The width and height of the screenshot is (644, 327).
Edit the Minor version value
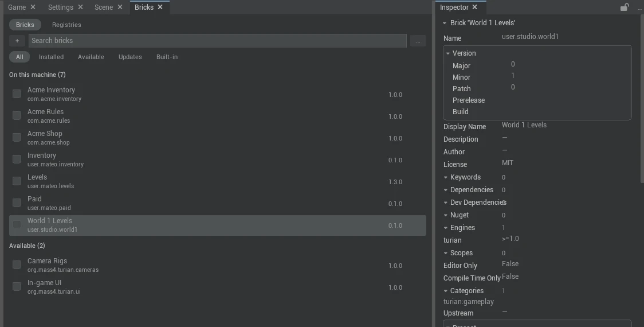pos(513,76)
